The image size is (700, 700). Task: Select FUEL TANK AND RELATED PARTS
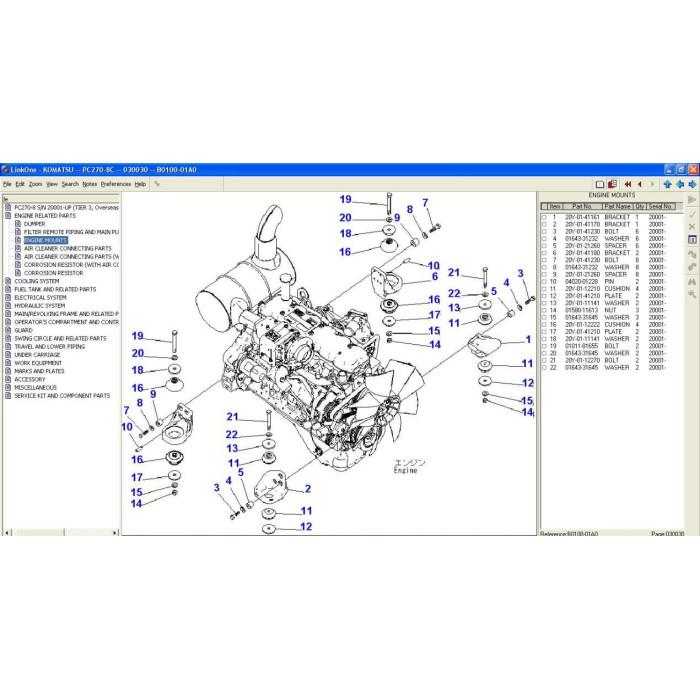[55, 289]
